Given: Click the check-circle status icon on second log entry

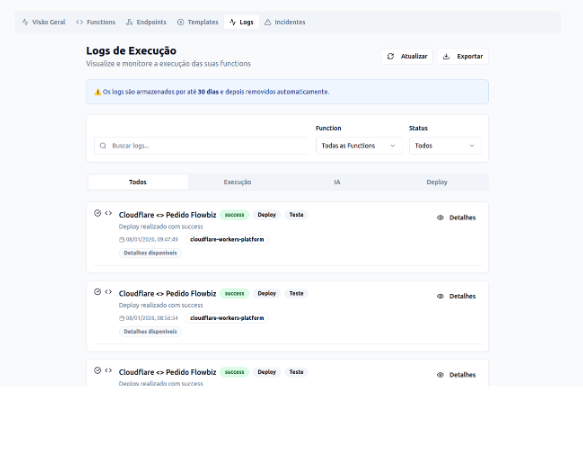Looking at the screenshot, I should pyautogui.click(x=97, y=292).
